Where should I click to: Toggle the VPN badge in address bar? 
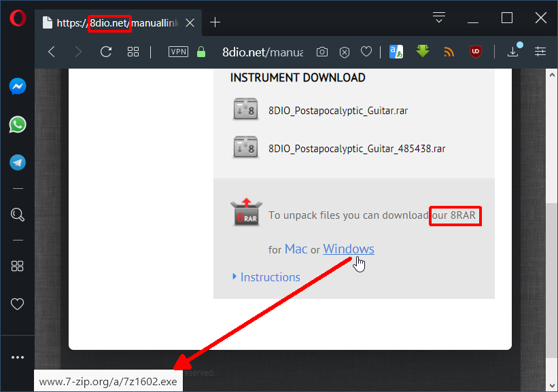click(178, 52)
